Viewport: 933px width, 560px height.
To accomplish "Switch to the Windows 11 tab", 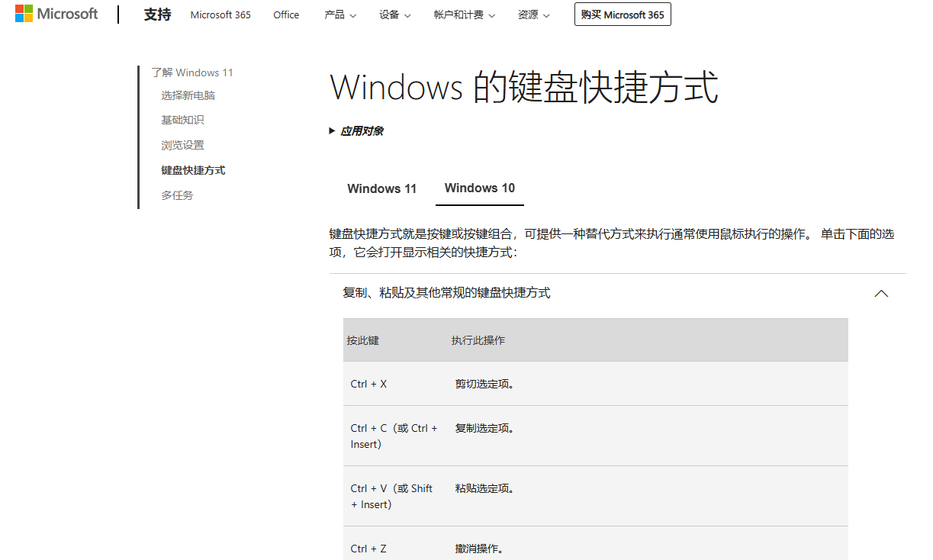I will (381, 188).
